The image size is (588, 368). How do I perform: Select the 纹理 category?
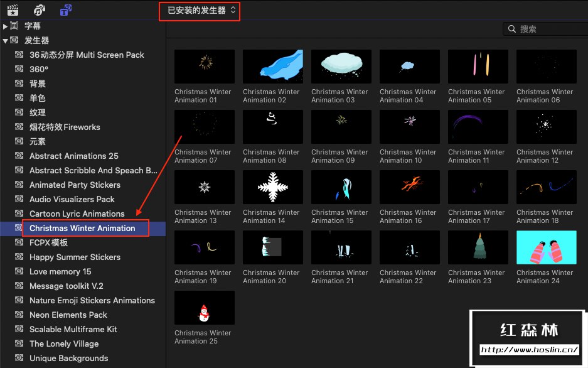(x=38, y=112)
